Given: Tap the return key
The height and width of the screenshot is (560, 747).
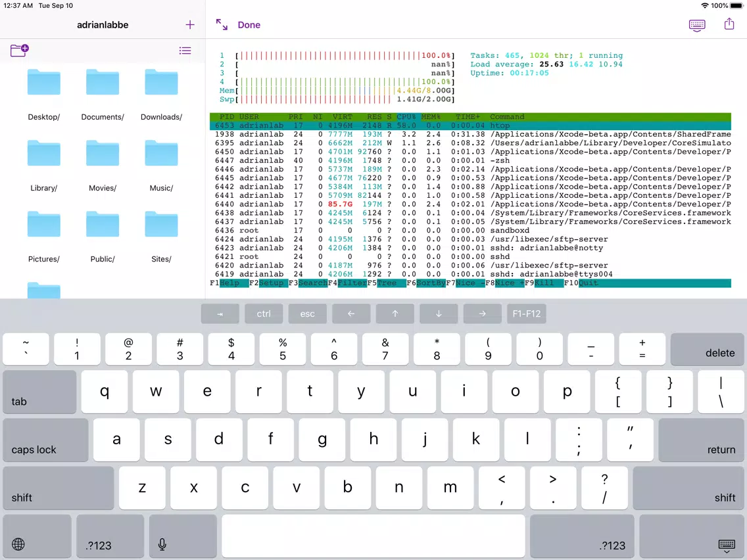Looking at the screenshot, I should pyautogui.click(x=701, y=440).
